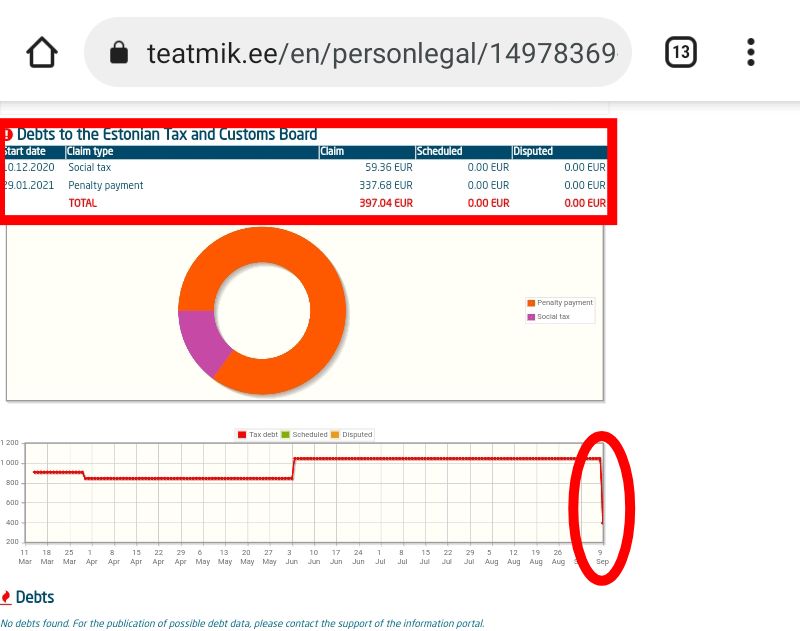Click the 10.12.2020 start date
The height and width of the screenshot is (631, 800).
coord(29,167)
